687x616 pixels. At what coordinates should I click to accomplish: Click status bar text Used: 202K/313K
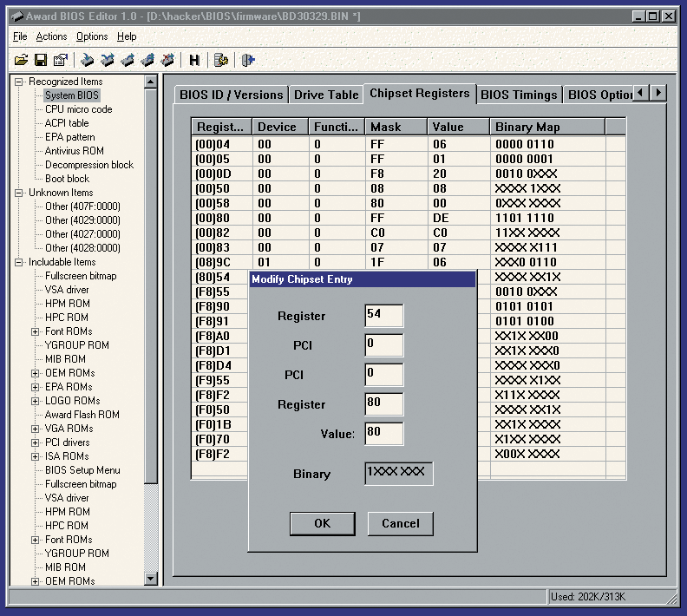pyautogui.click(x=588, y=597)
